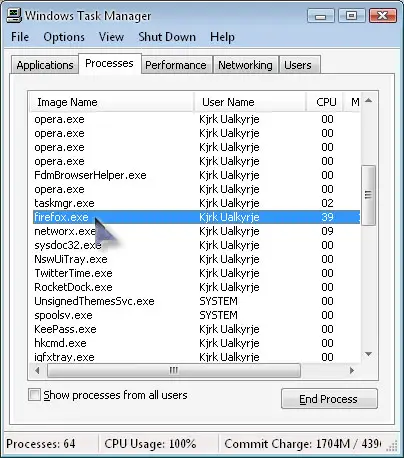Select the networx.exe process
This screenshot has width=404, height=458.
pos(197,231)
